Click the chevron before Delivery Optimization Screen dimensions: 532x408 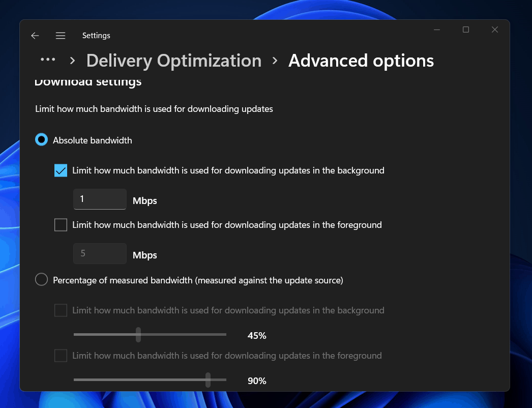72,61
